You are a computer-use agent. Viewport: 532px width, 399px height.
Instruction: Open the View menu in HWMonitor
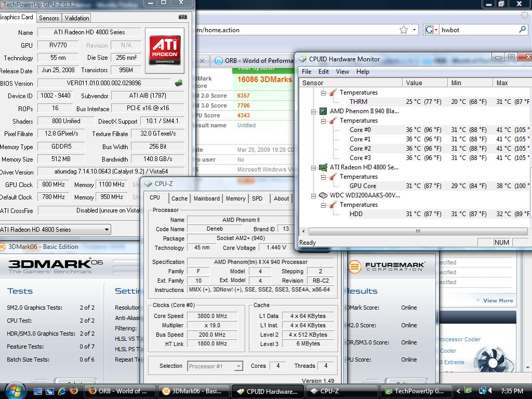pyautogui.click(x=342, y=72)
